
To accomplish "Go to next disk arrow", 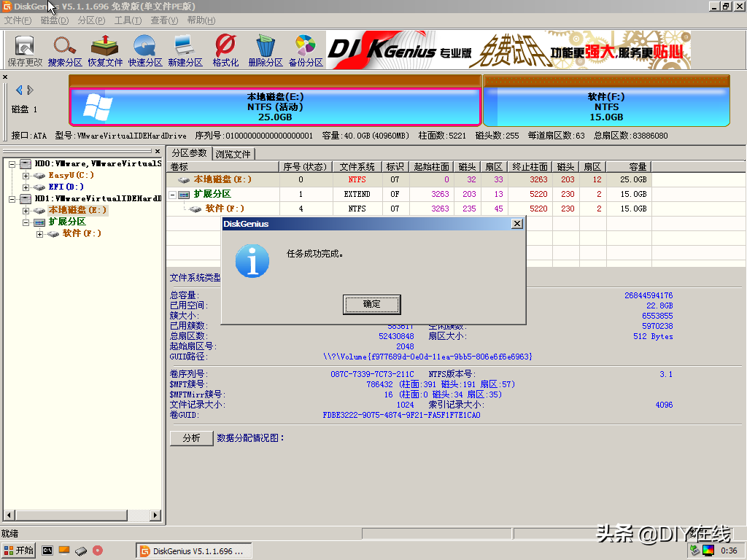I will click(30, 90).
